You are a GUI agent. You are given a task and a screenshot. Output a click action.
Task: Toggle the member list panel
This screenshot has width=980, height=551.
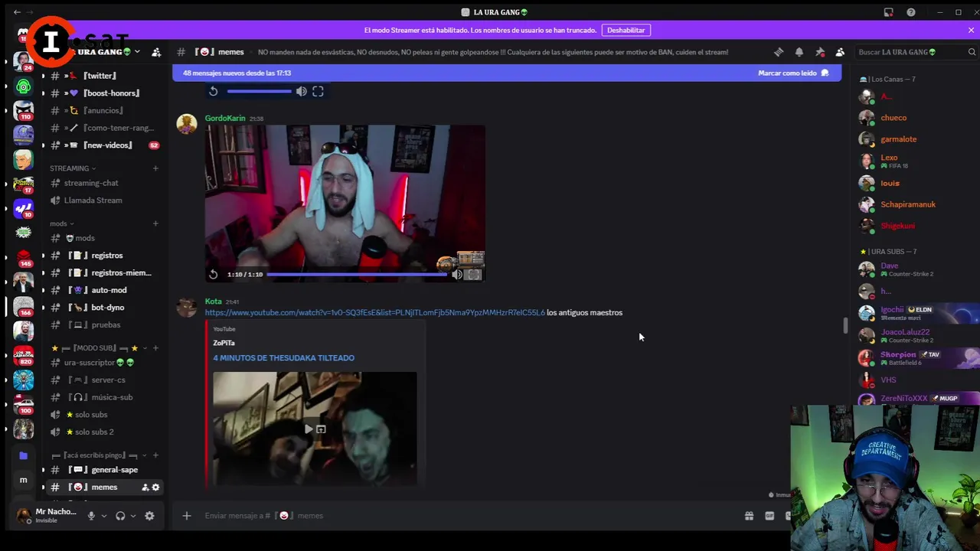click(x=840, y=52)
